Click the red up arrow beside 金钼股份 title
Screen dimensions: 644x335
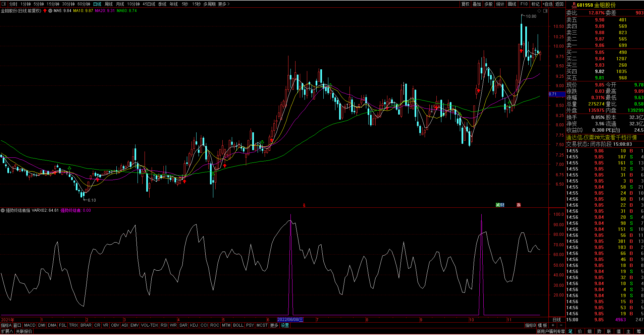pyautogui.click(x=45, y=11)
